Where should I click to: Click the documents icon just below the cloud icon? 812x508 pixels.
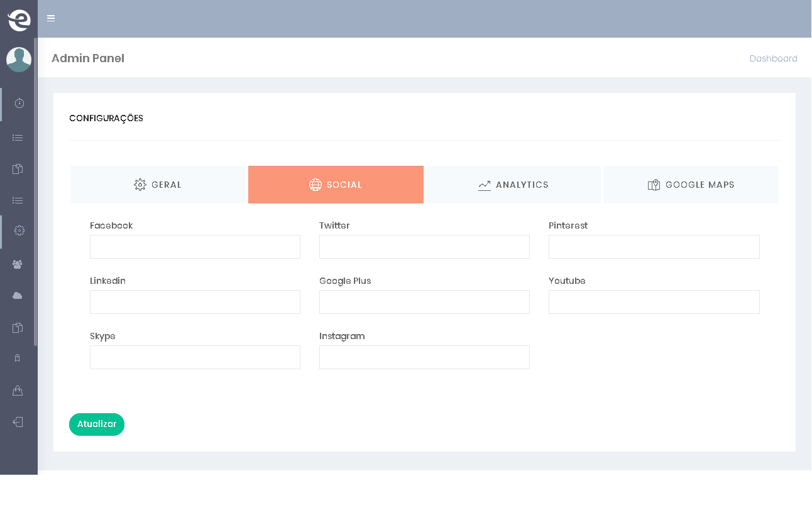[18, 327]
